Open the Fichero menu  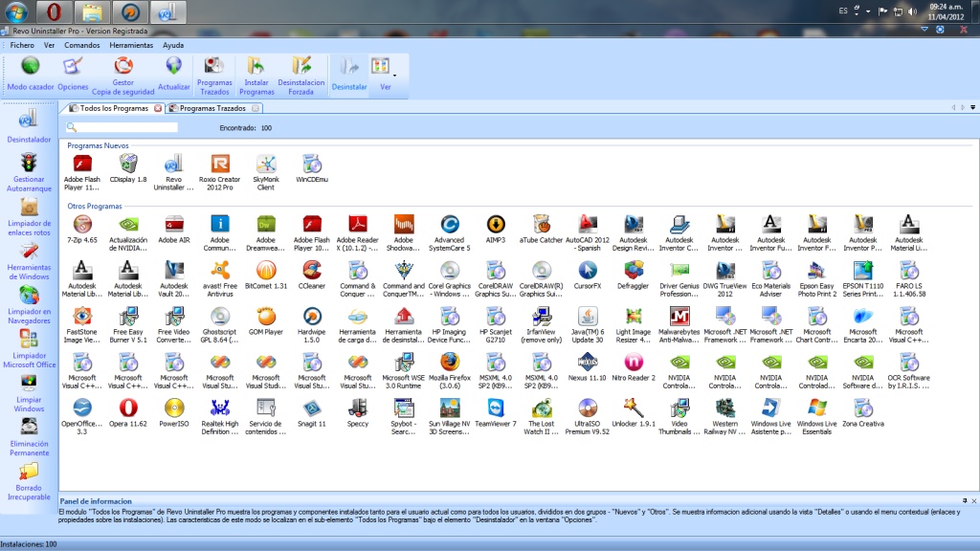22,45
